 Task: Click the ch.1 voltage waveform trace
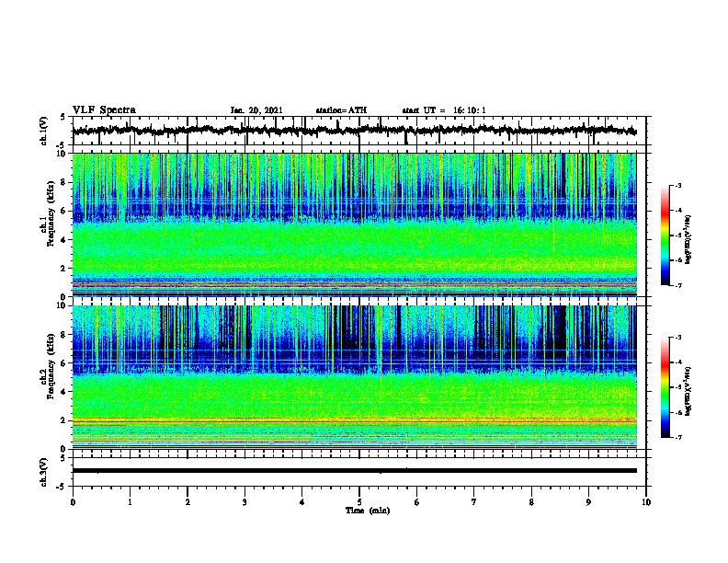coord(354,131)
